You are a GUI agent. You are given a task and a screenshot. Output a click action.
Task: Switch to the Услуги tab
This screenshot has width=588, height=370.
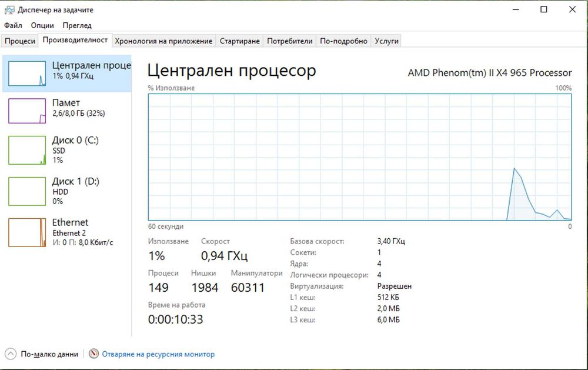tap(386, 41)
